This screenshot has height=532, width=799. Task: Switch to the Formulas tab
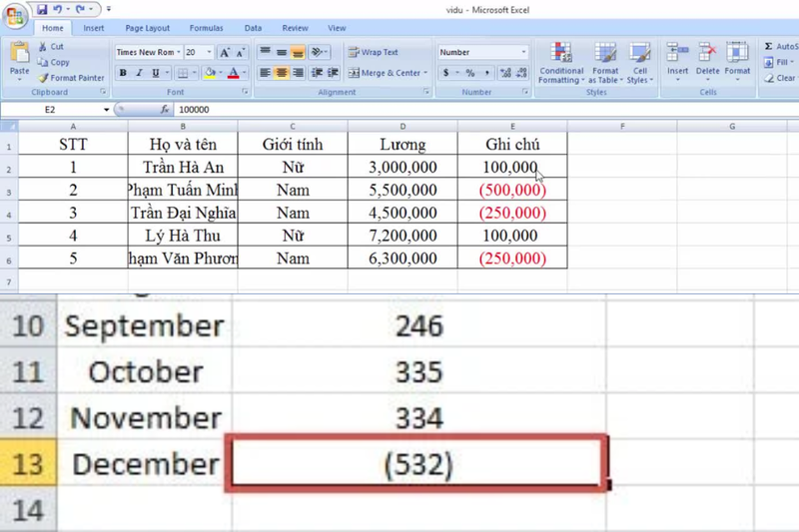click(206, 28)
